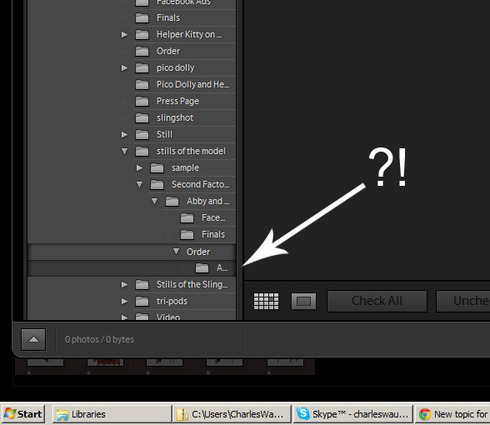Collapse the Second Facto folder

(140, 184)
